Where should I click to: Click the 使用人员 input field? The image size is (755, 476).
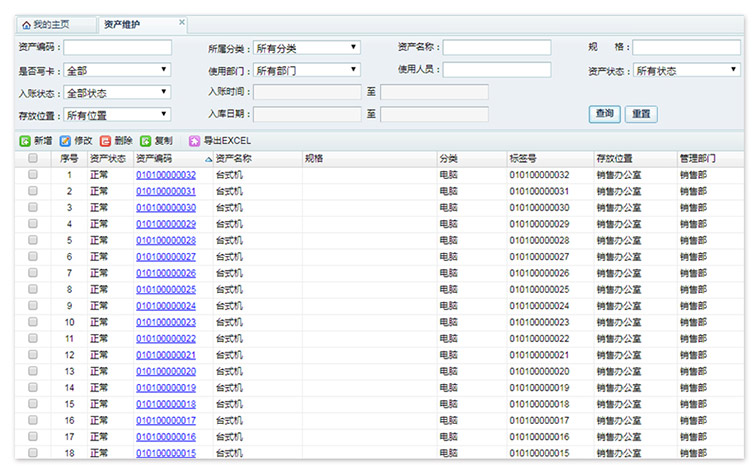497,70
